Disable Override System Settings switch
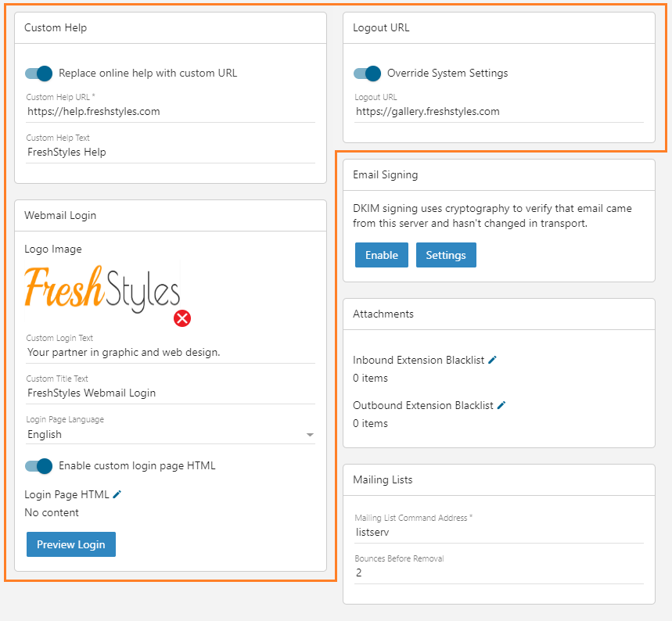Image resolution: width=672 pixels, height=621 pixels. (x=367, y=74)
